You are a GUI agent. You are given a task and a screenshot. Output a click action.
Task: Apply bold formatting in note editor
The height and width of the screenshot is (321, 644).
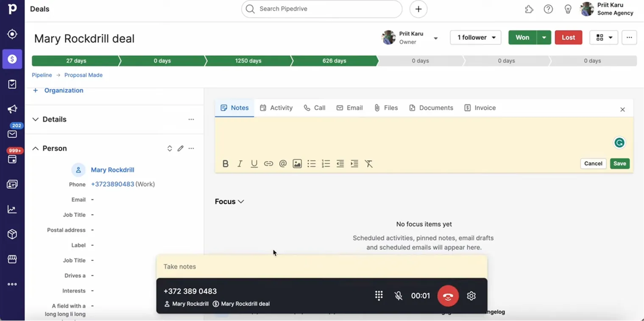[226, 164]
